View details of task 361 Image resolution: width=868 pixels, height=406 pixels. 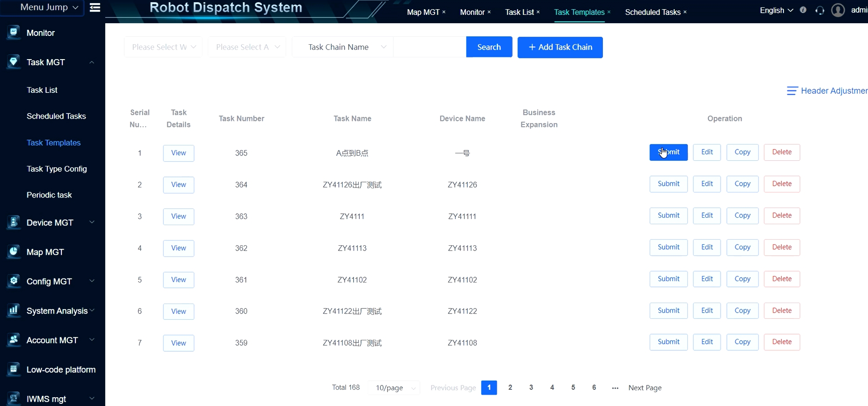click(x=178, y=279)
